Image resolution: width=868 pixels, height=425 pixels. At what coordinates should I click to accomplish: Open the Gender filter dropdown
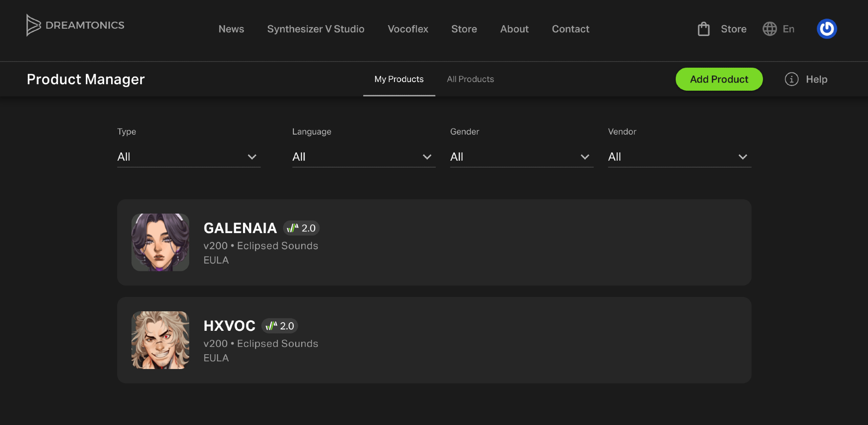521,157
